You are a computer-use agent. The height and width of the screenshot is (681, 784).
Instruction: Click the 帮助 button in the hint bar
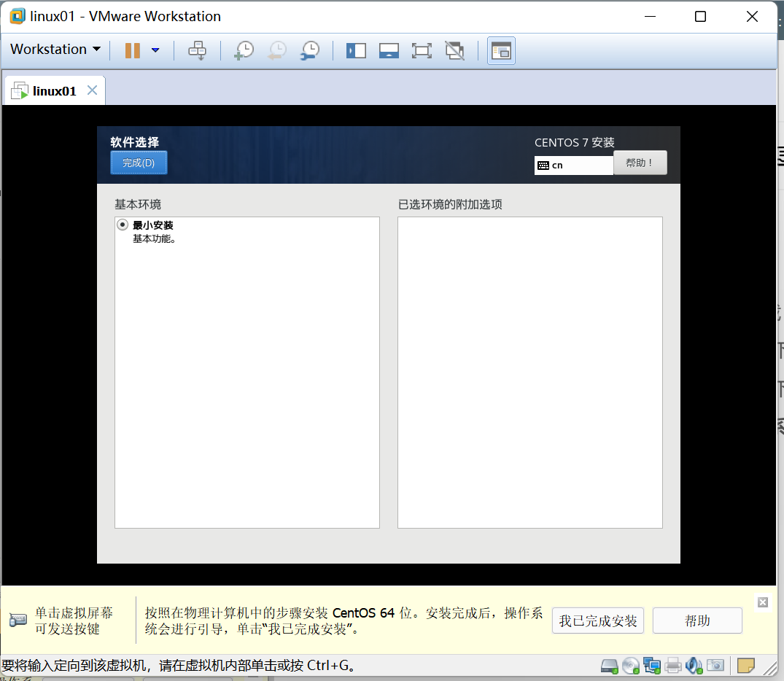click(697, 620)
